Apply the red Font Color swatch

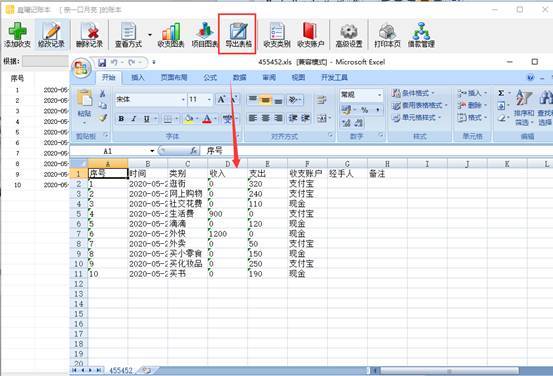pyautogui.click(x=207, y=119)
